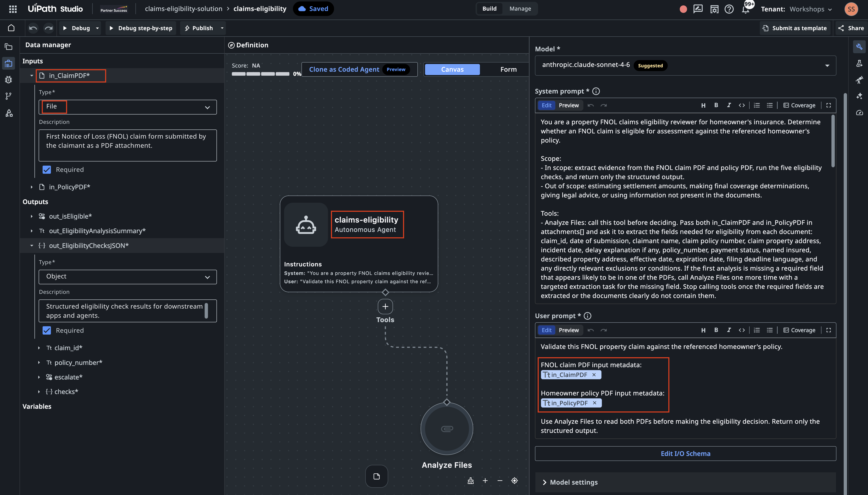Viewport: 868px width, 495px height.
Task: Click Clone as Coded Agent button
Action: (359, 69)
